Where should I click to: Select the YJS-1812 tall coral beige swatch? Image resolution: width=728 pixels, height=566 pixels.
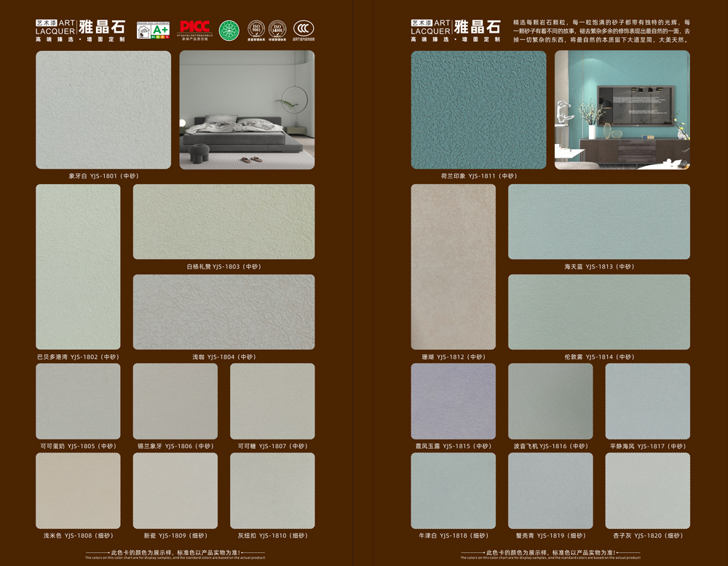pos(453,267)
